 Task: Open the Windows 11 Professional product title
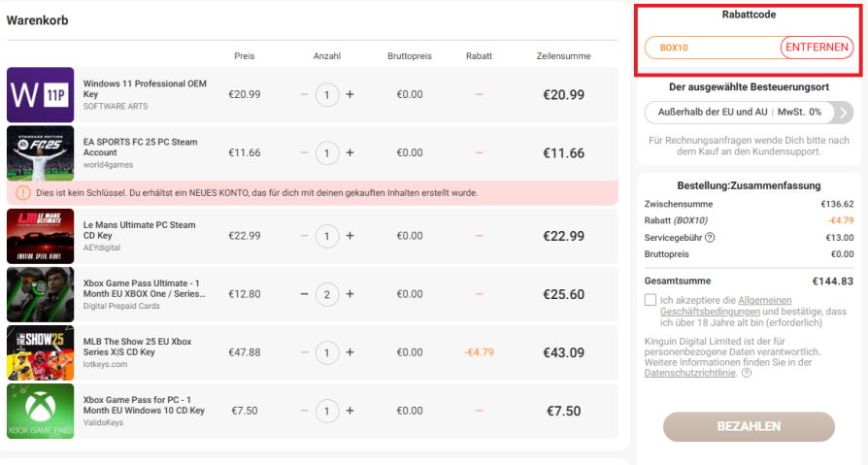tap(145, 88)
